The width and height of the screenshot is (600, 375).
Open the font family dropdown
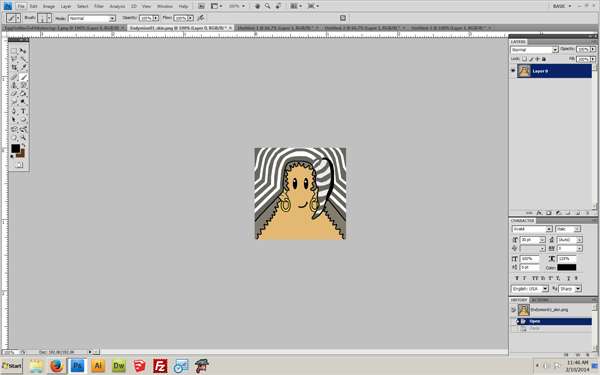[x=549, y=229]
